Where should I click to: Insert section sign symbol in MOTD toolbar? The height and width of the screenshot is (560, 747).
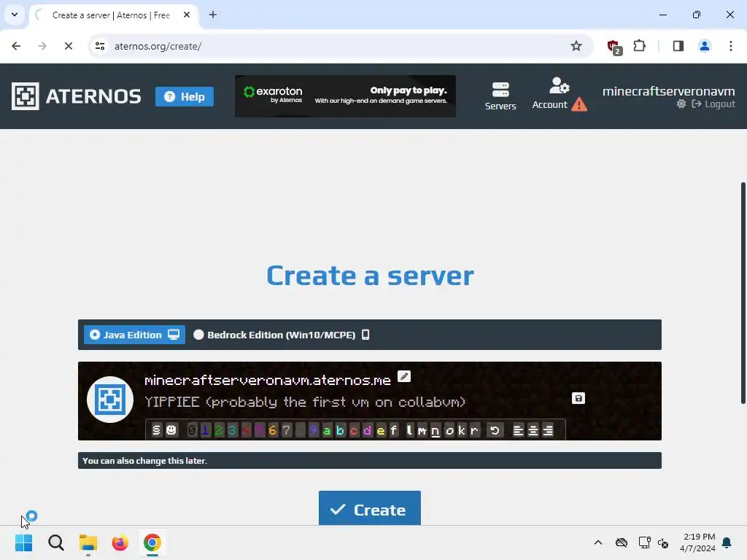point(156,430)
